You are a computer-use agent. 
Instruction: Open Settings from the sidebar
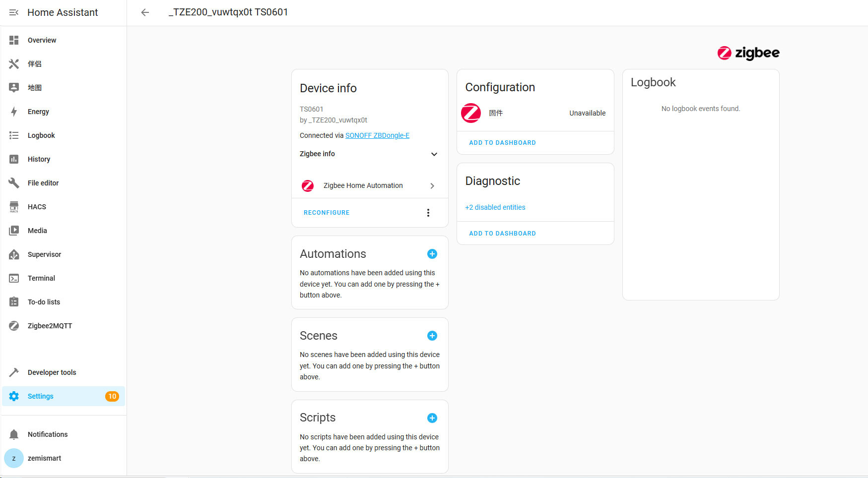coord(40,396)
